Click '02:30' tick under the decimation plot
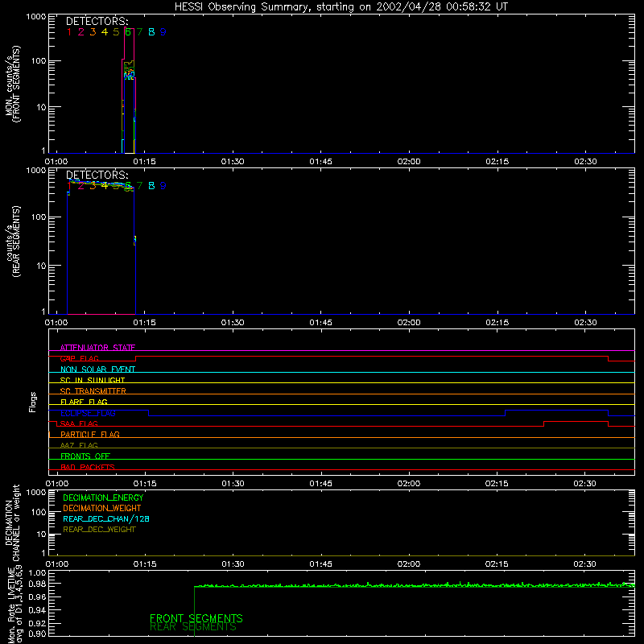Screen dimensions: 644x644 tap(585, 564)
